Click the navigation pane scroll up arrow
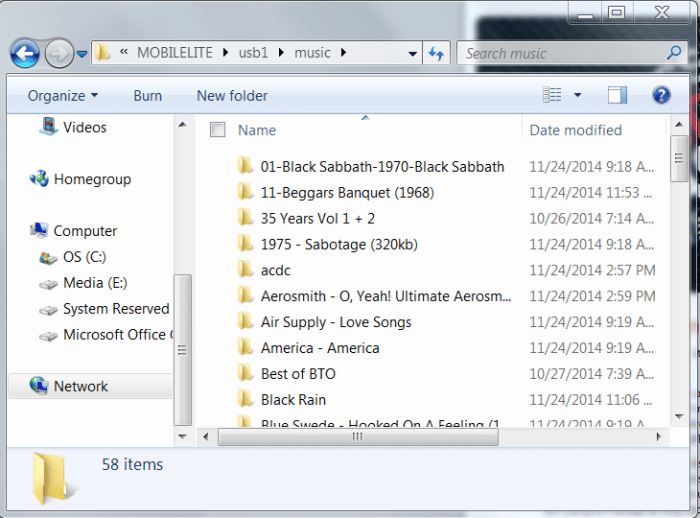This screenshot has height=518, width=700. coord(182,125)
